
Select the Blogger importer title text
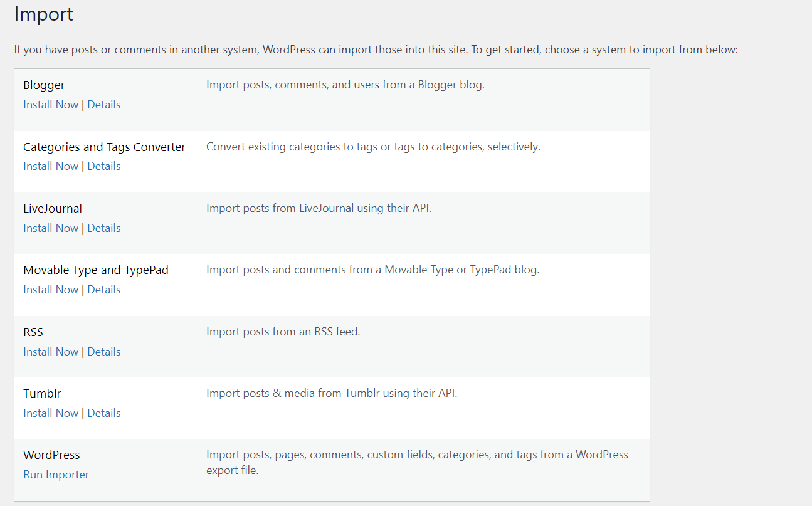pyautogui.click(x=44, y=85)
